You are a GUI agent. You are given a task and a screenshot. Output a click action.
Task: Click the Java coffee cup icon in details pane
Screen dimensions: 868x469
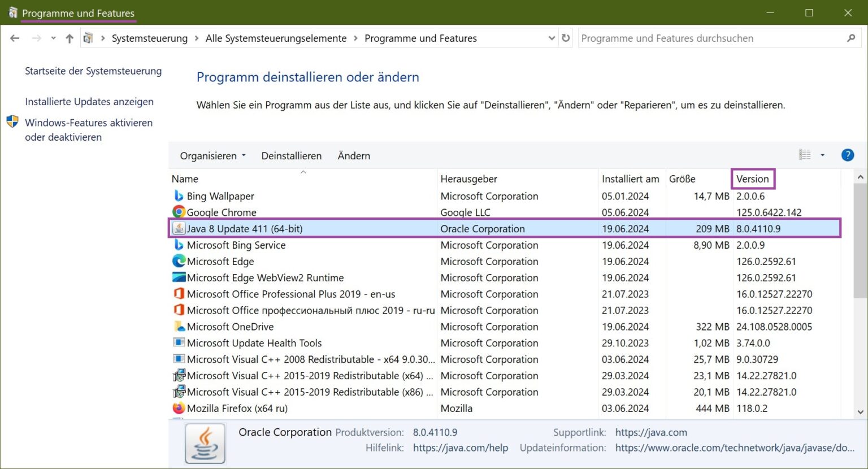tap(205, 443)
